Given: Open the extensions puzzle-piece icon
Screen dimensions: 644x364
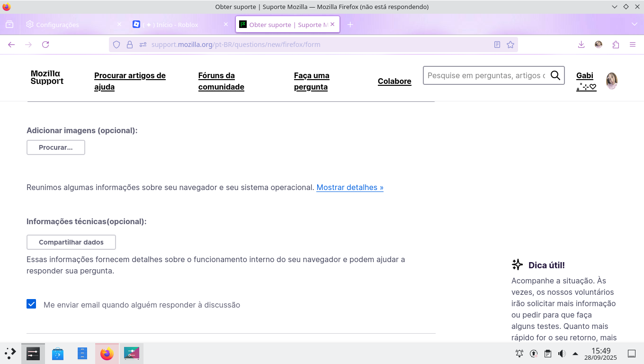Looking at the screenshot, I should click(616, 45).
